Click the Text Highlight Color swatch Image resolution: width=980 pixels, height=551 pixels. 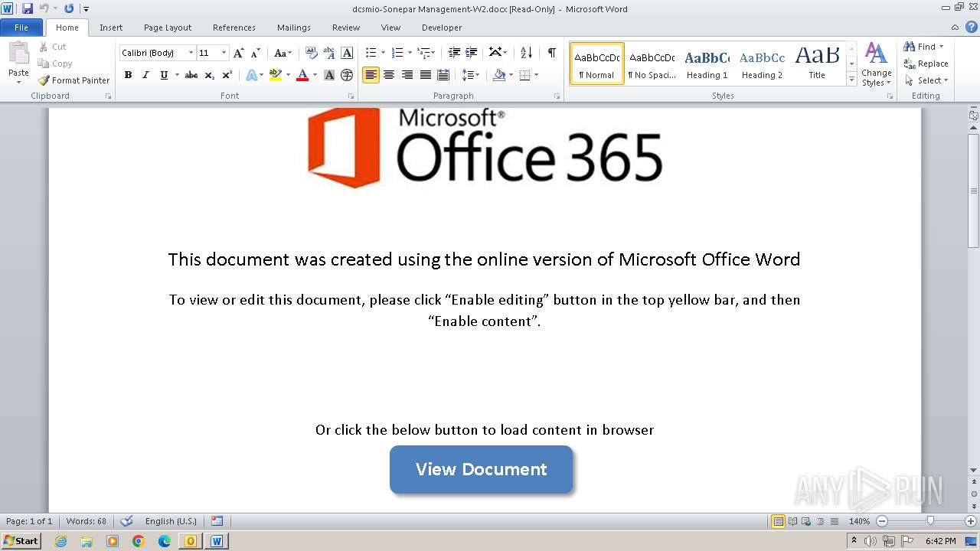(276, 75)
